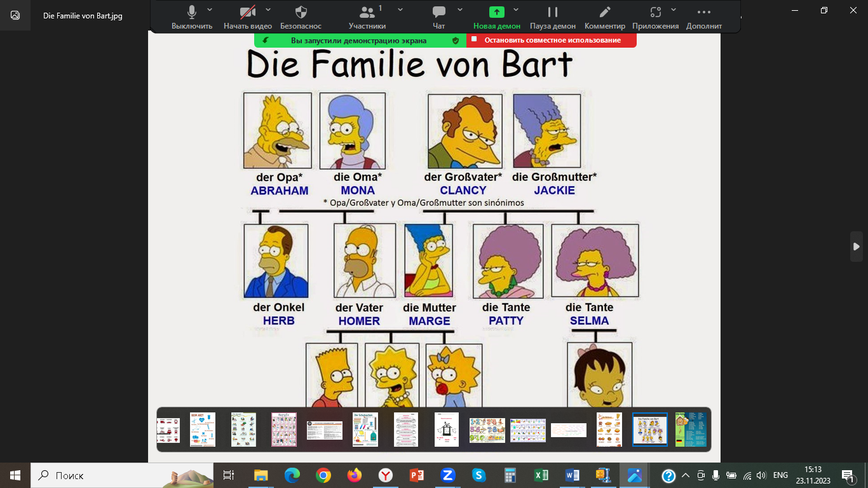Open Task View on taskbar

tap(229, 475)
